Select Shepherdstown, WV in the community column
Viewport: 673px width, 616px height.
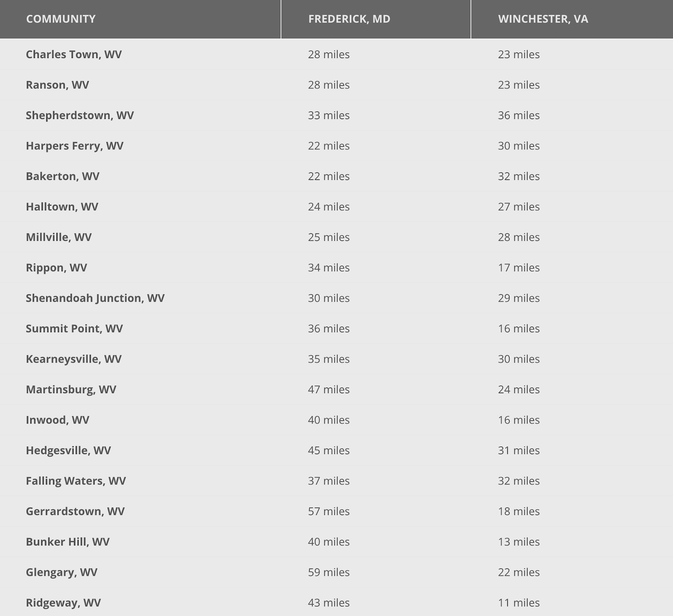pos(79,116)
